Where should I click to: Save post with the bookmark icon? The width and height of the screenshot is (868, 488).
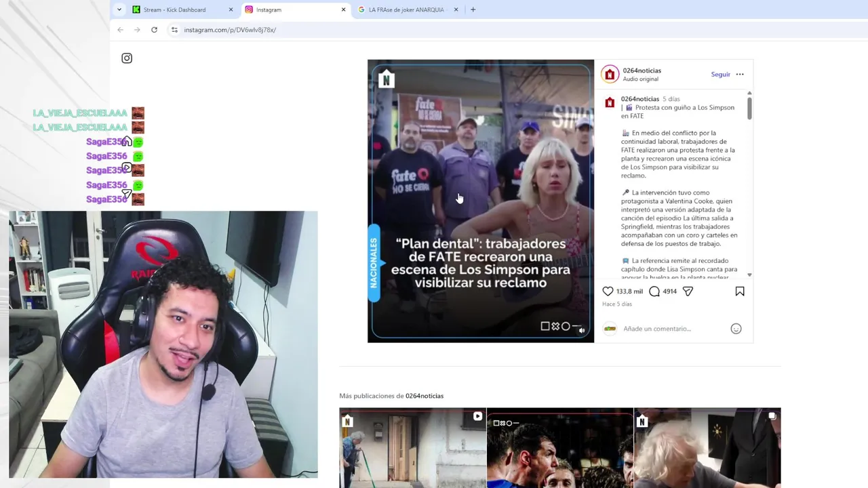pyautogui.click(x=740, y=291)
